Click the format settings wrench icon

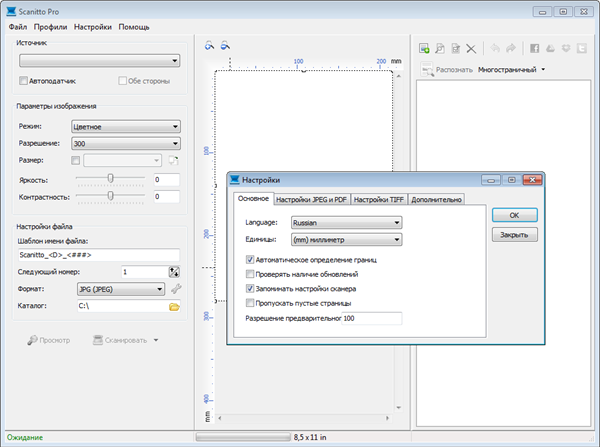tap(176, 289)
